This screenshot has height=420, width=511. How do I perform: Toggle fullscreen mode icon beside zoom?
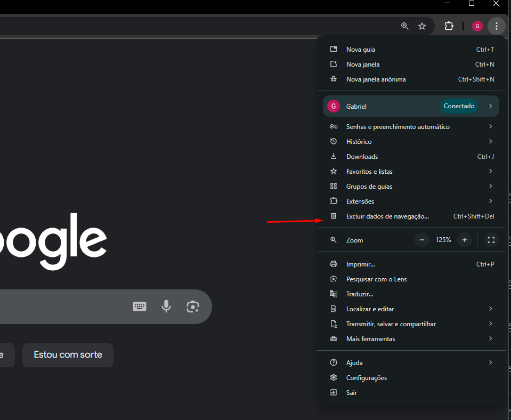491,240
